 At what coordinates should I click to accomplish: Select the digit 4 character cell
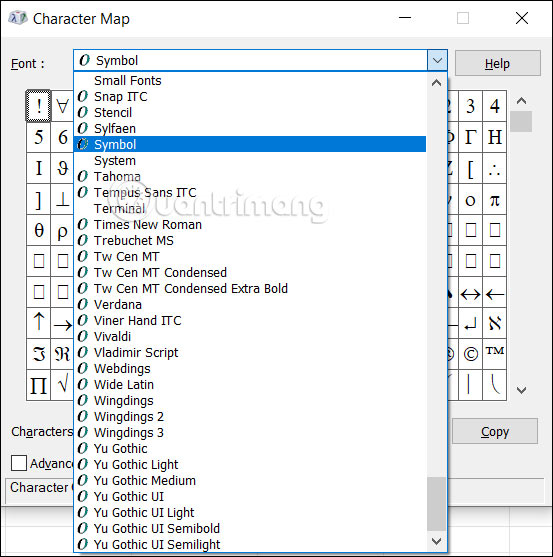tap(494, 106)
